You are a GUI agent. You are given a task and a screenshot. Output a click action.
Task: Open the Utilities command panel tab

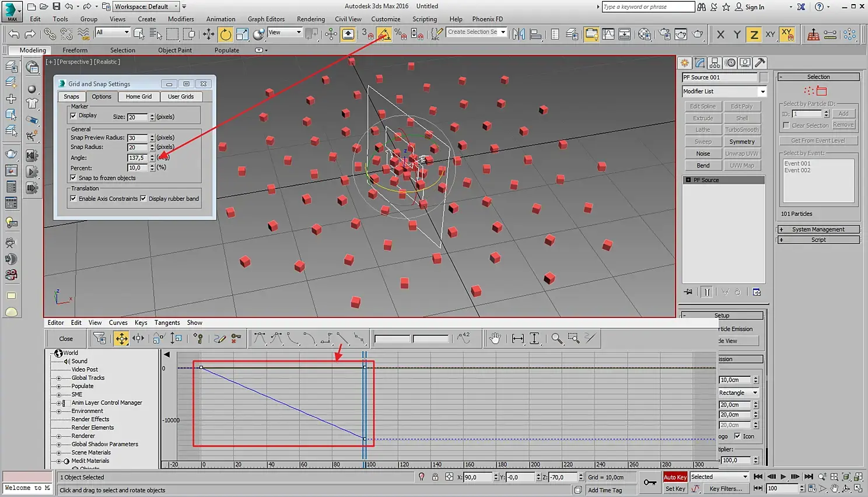coord(759,63)
